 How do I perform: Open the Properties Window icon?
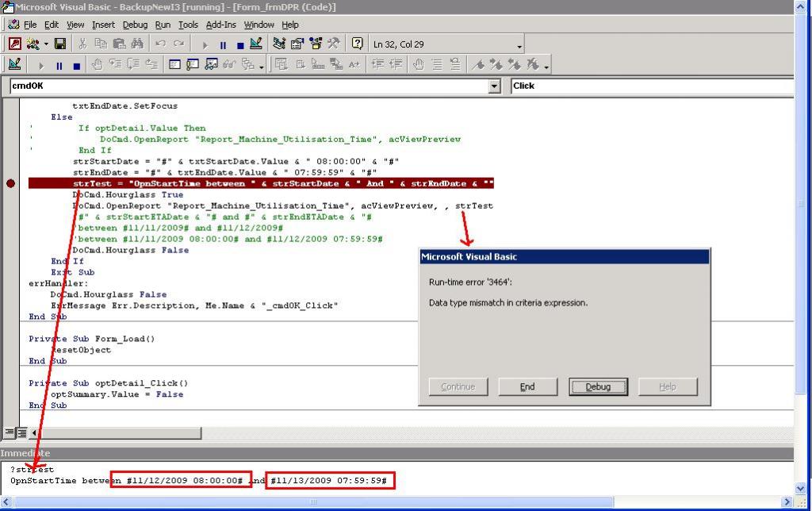297,44
